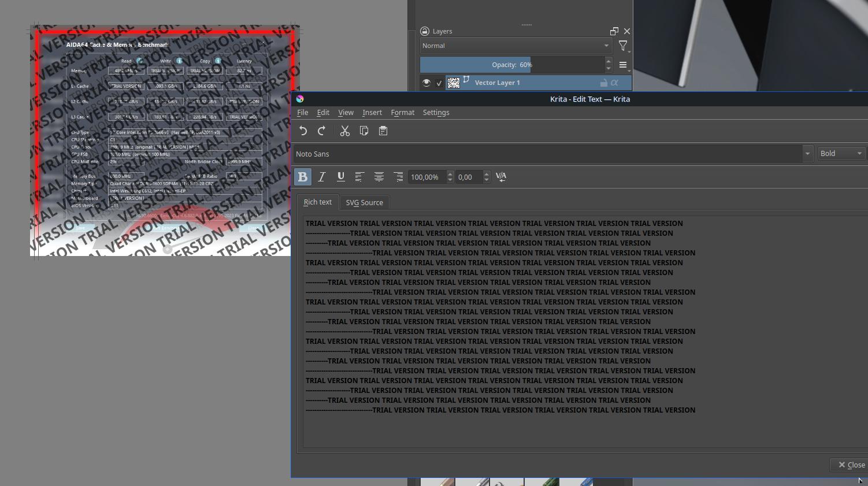Open the Bold font style dropdown
This screenshot has height=486, width=868.
[841, 154]
